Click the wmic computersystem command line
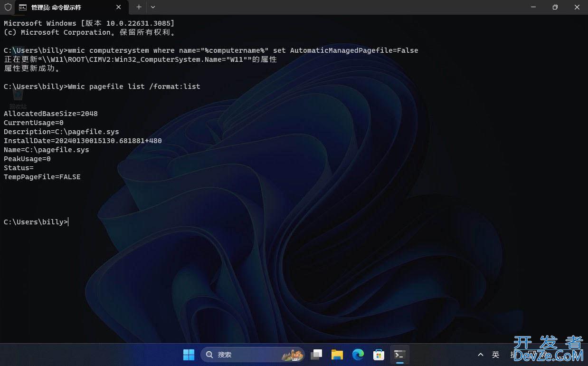The width and height of the screenshot is (588, 366). coord(211,50)
